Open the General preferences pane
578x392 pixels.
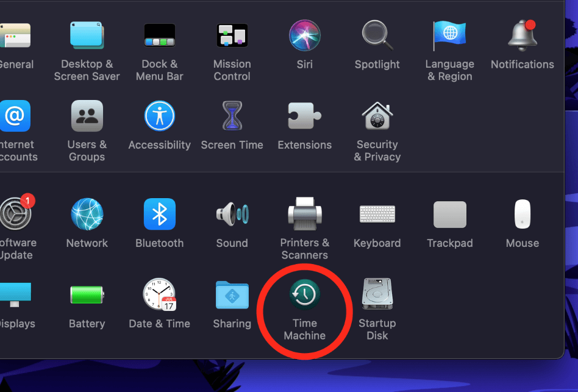click(x=15, y=36)
